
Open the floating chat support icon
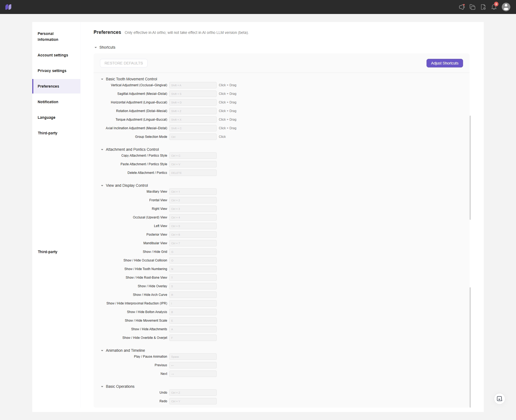pos(500,399)
